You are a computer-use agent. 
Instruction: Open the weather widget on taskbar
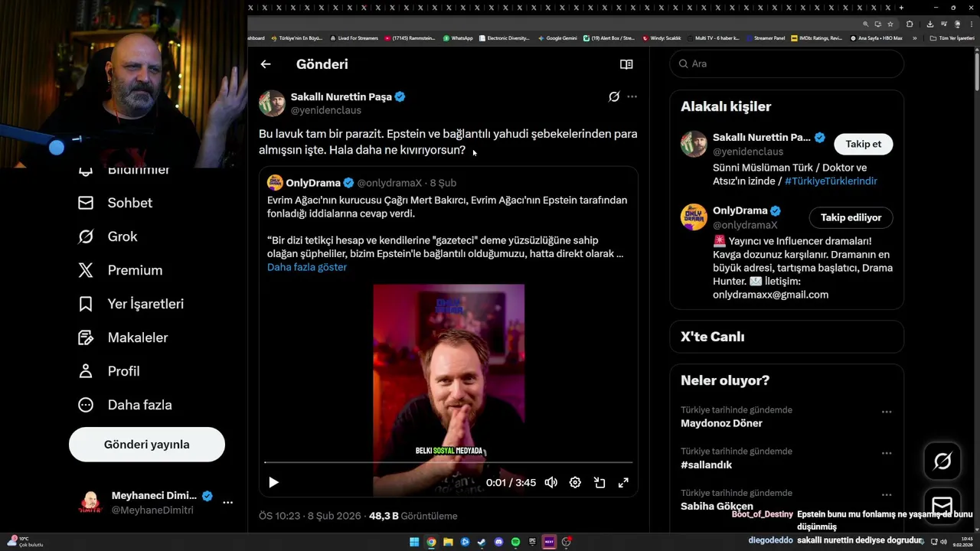25,541
